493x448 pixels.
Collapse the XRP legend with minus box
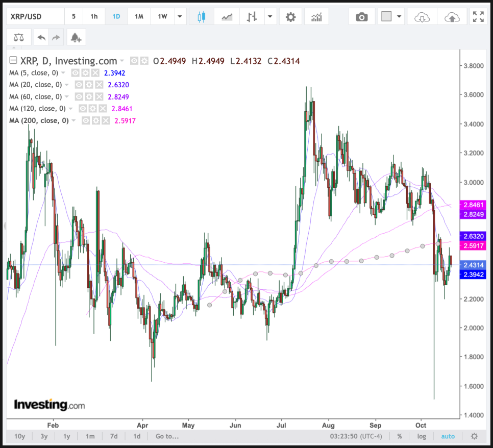pos(13,61)
